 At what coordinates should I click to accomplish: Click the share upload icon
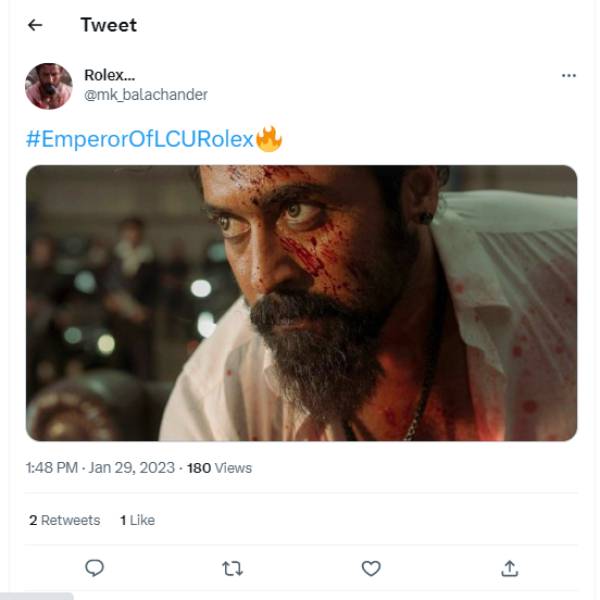point(509,568)
